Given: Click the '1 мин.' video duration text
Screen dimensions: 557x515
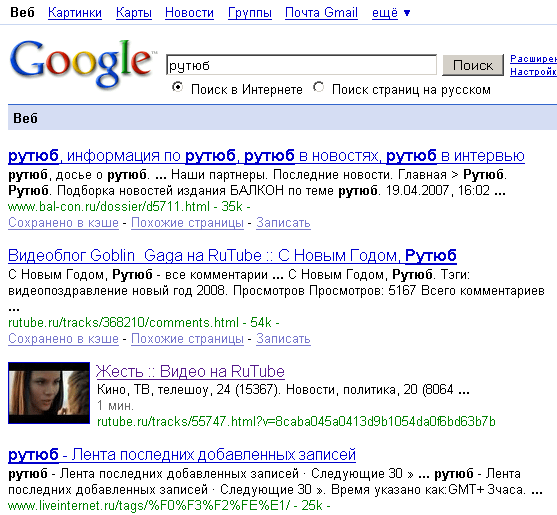Looking at the screenshot, I should pos(115,406).
